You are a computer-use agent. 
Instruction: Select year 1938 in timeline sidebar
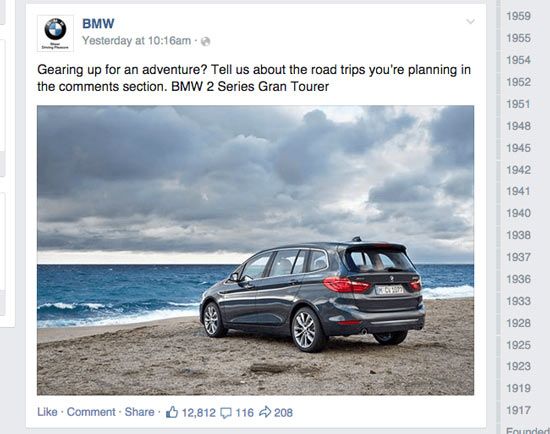point(518,235)
